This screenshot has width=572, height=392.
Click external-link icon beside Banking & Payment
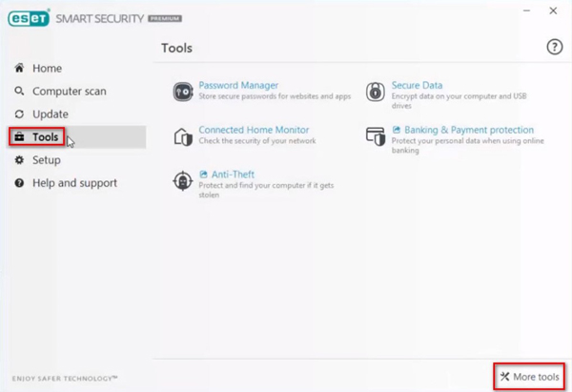(x=397, y=130)
